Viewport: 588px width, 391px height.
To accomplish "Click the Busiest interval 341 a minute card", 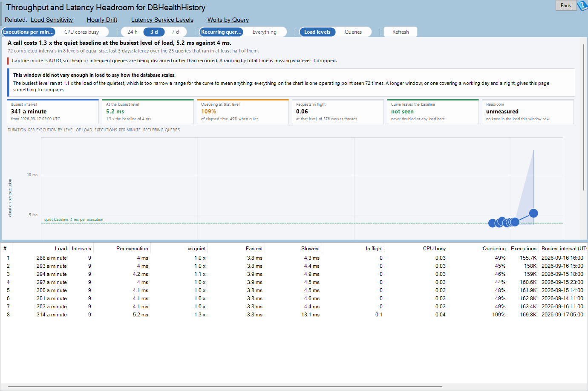I will pyautogui.click(x=53, y=112).
